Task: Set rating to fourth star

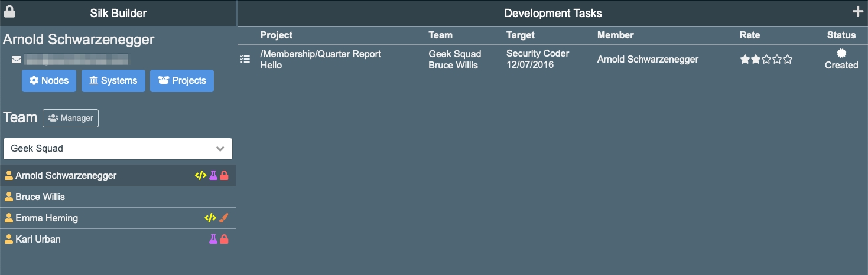Action: (x=777, y=59)
